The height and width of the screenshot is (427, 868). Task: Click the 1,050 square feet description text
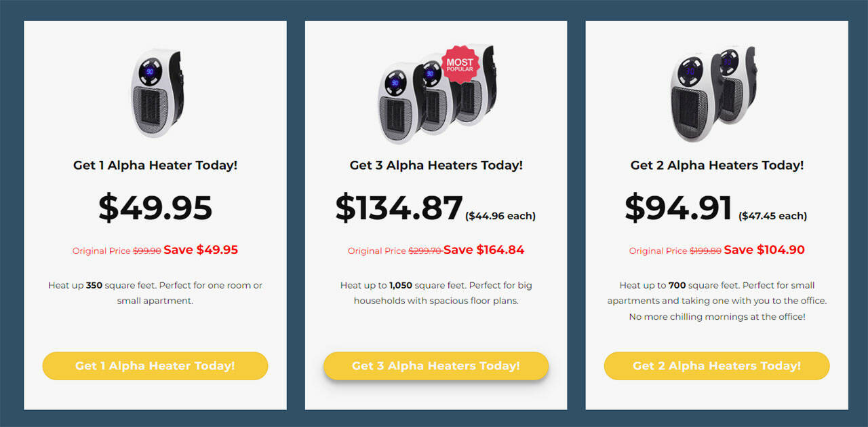coord(436,293)
